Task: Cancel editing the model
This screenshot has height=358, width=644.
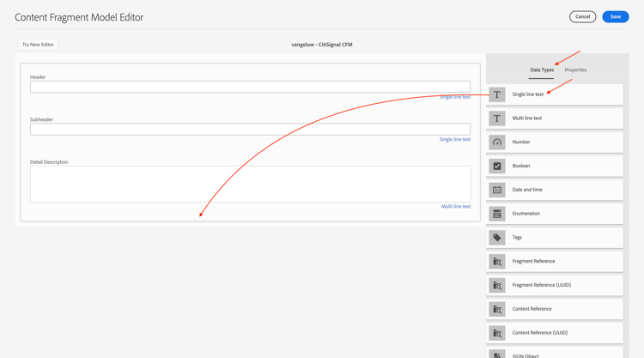Action: [582, 17]
